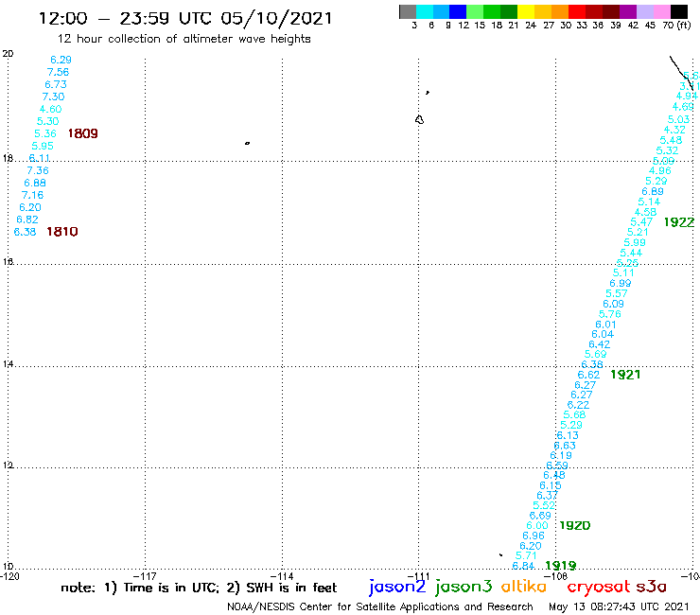700x615 pixels.
Task: Click the subtitle '12 hour collection of altimeter wave heights'
Action: tap(184, 39)
